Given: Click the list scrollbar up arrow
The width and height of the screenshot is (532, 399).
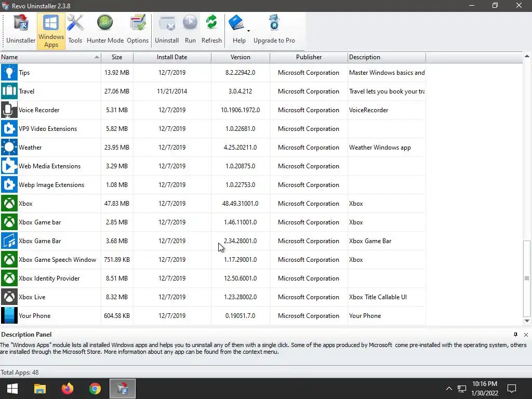Looking at the screenshot, I should (527, 56).
